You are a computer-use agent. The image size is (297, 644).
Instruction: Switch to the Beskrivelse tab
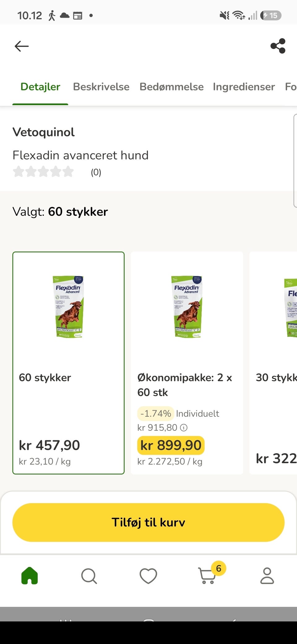101,87
